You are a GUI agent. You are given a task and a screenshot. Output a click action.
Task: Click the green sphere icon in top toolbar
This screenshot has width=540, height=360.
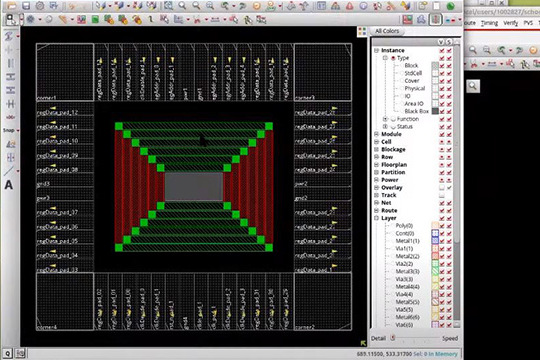pos(450,6)
